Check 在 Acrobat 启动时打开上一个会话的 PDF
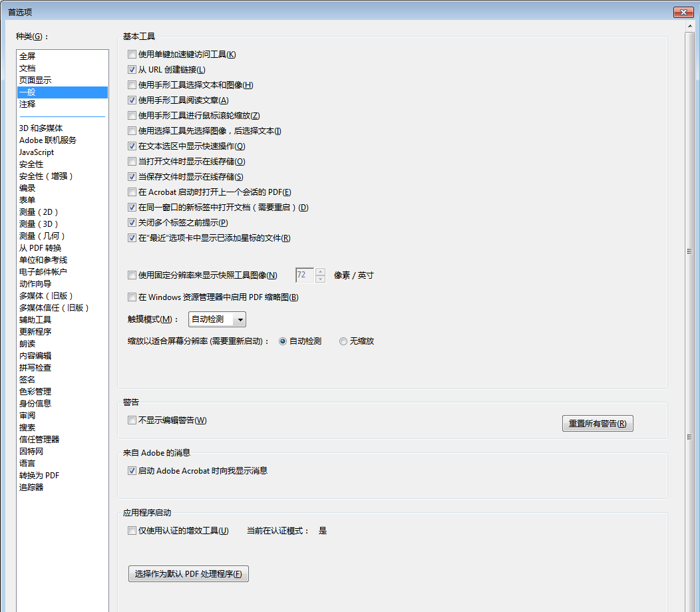This screenshot has height=612, width=700. click(x=132, y=192)
